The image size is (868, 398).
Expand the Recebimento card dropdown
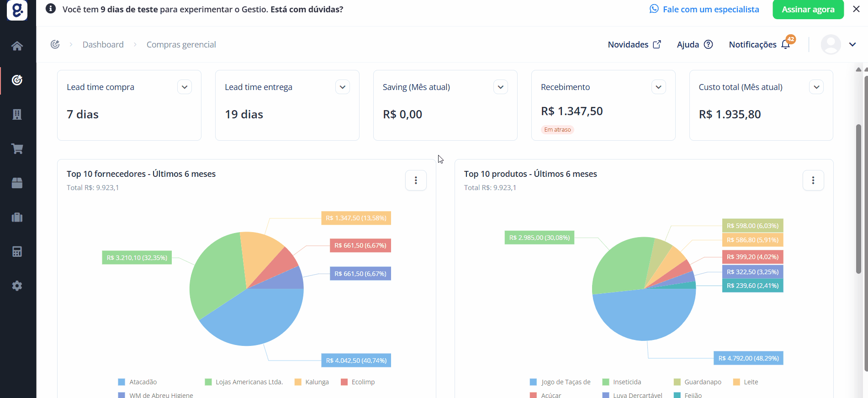click(658, 87)
